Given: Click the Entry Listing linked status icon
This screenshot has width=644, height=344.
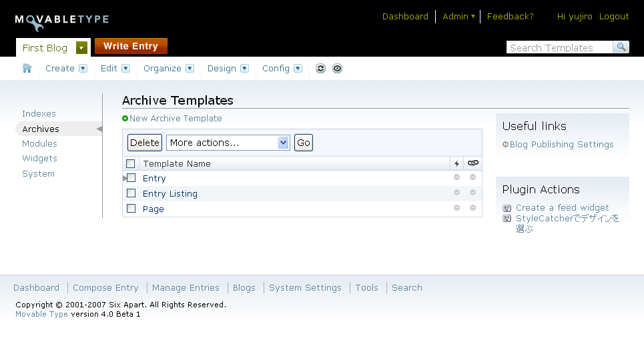Looking at the screenshot, I should pyautogui.click(x=472, y=193).
